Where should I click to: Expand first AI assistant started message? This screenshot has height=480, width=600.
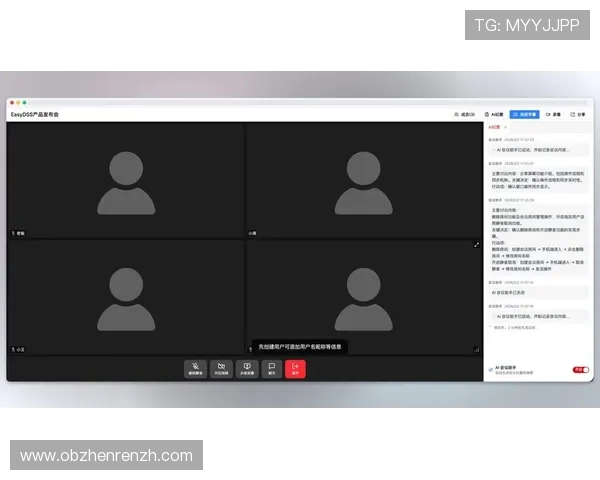(x=537, y=149)
